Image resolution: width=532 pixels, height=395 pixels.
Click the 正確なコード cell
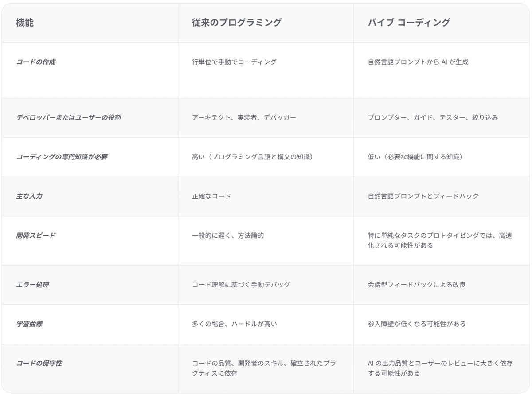(x=211, y=196)
